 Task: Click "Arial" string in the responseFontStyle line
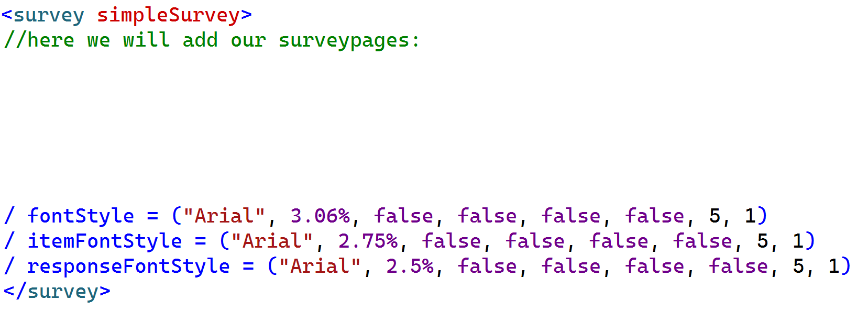point(320,266)
